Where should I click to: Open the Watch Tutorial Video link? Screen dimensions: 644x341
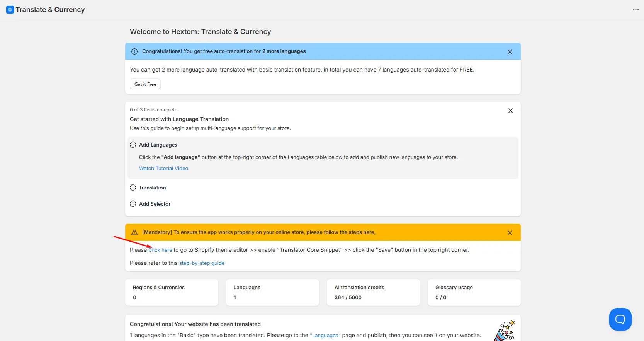[164, 168]
